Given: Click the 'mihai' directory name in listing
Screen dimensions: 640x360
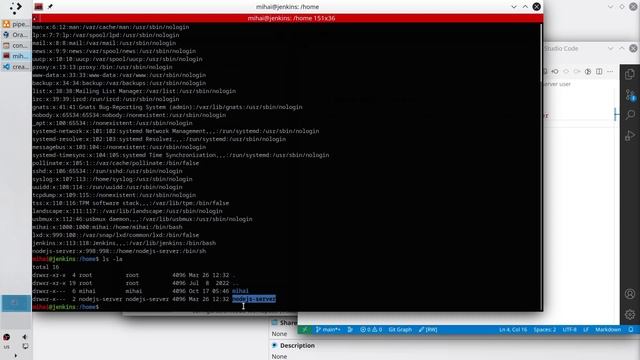Looking at the screenshot, I should click(240, 291).
